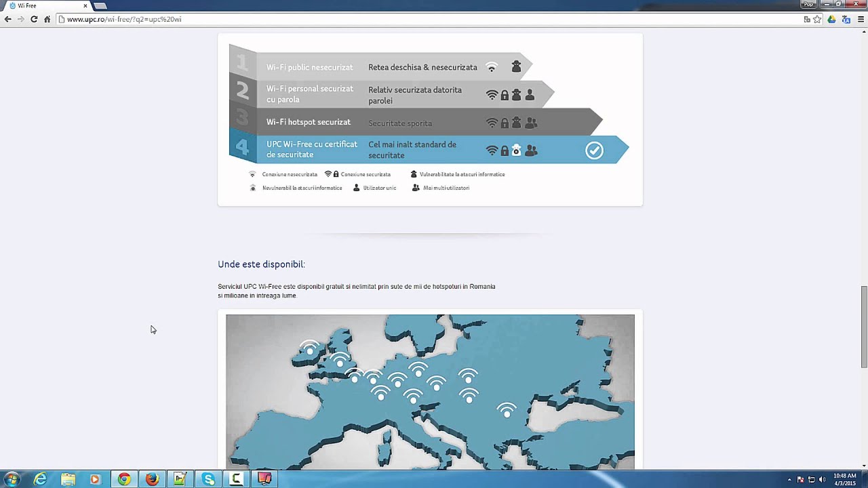The height and width of the screenshot is (488, 868).
Task: Click 'Vulnerabilitate la atacuri informatice' legend
Action: [458, 174]
